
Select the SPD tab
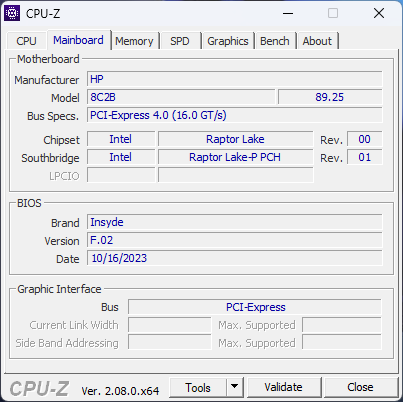180,41
